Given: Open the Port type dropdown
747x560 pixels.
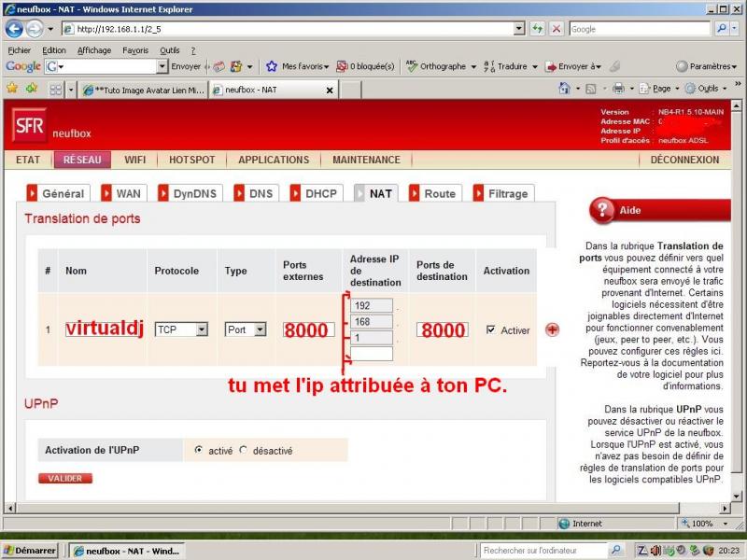Looking at the screenshot, I should click(x=260, y=329).
